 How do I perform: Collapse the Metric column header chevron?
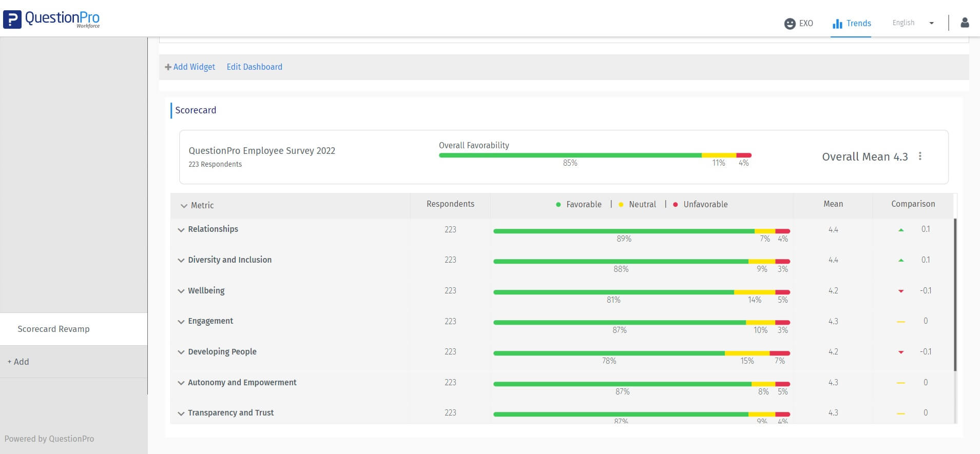coord(184,206)
